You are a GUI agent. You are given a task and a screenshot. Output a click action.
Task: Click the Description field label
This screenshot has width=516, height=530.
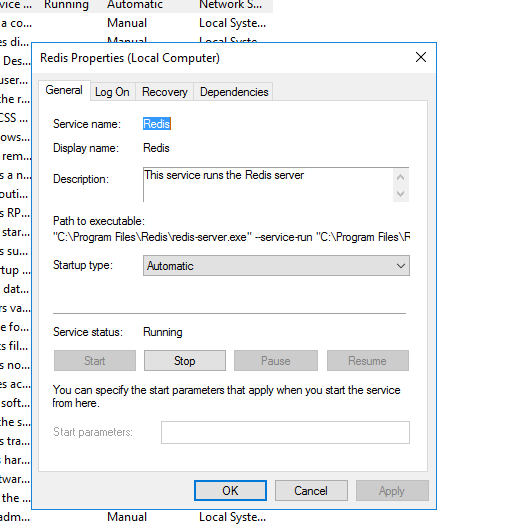coord(81,179)
